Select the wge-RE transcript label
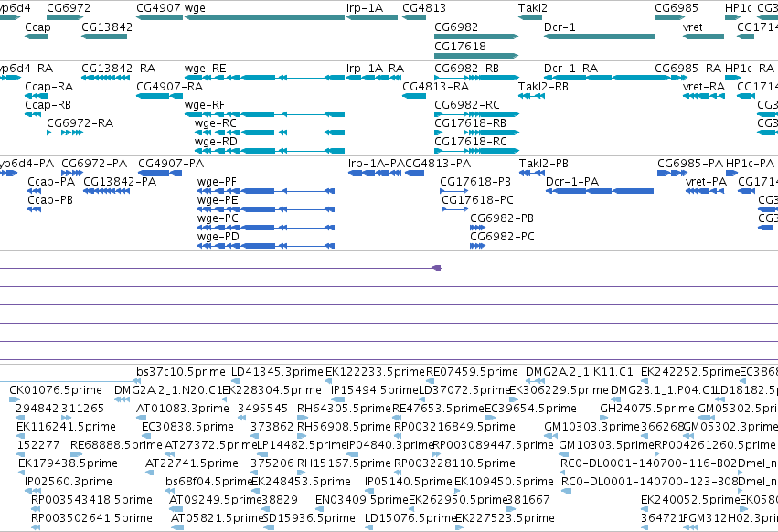This screenshot has height=532, width=778. pyautogui.click(x=205, y=68)
